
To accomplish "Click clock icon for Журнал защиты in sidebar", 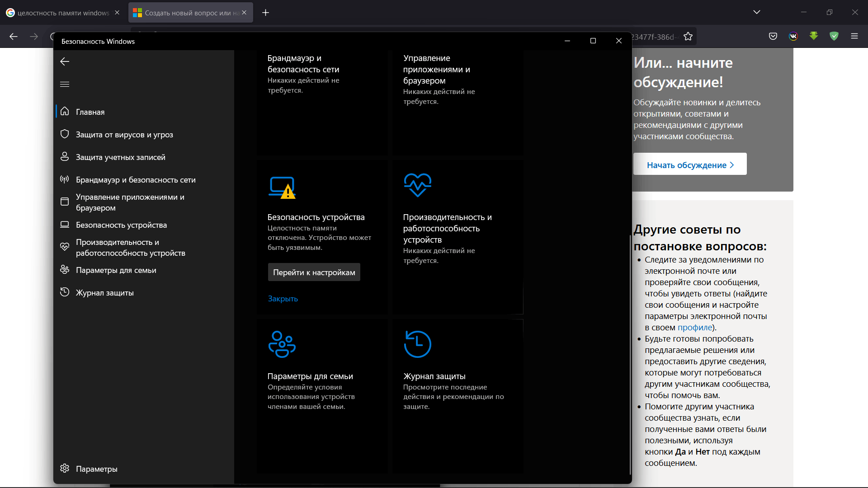I will 65,292.
